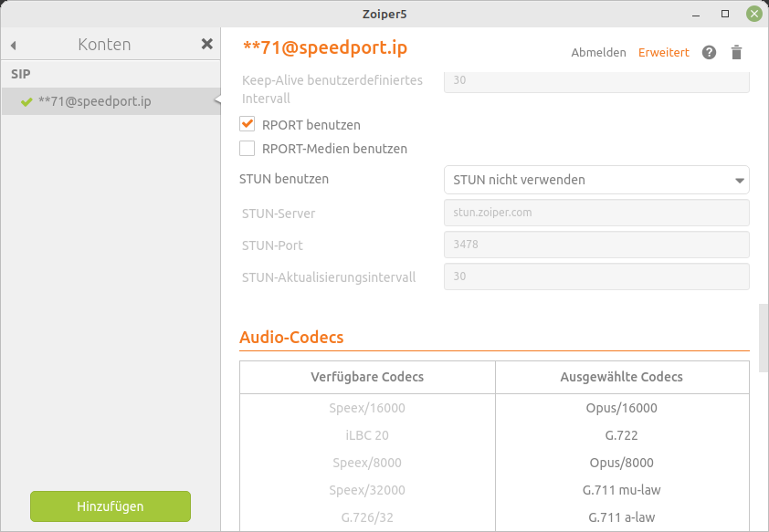
Task: Open the help question mark icon
Action: click(709, 52)
